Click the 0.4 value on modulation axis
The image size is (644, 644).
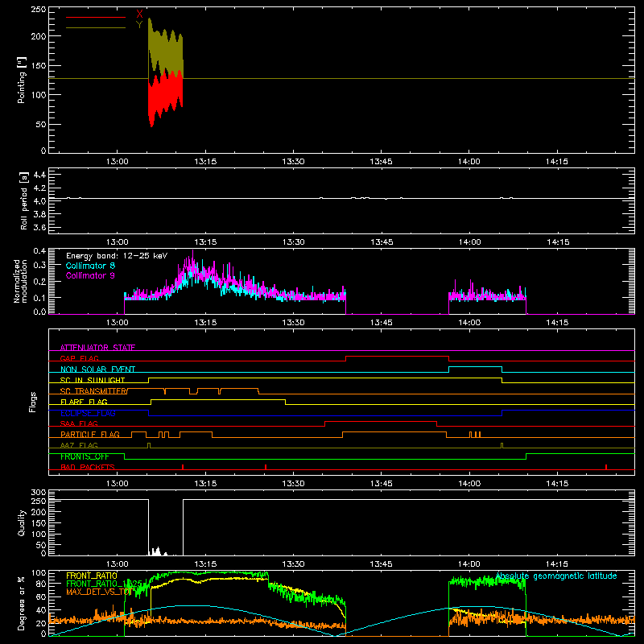tap(39, 250)
